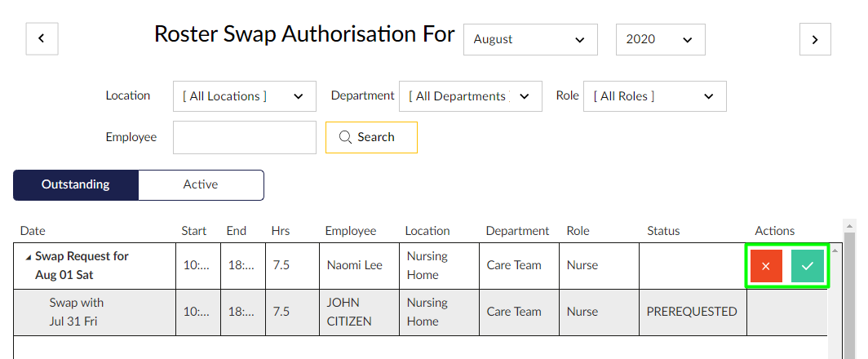Select the Swap with Jul 31 Fri row
Screen dimensions: 868x359
click(x=420, y=312)
